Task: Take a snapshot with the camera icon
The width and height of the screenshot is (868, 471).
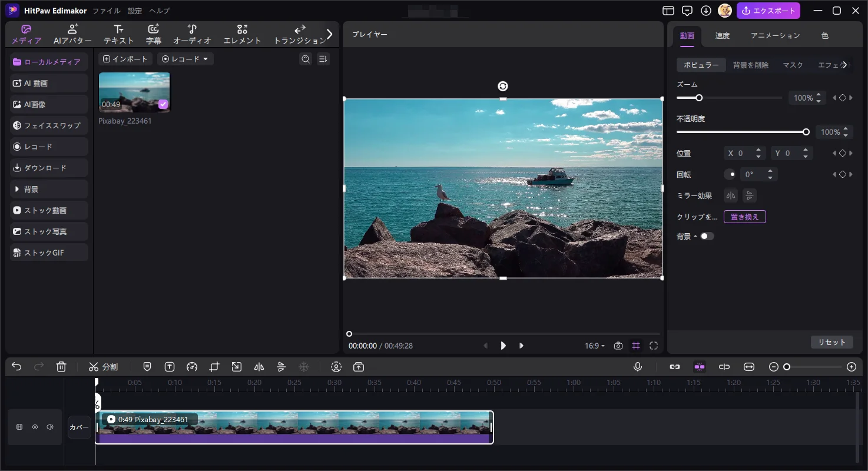Action: 618,346
